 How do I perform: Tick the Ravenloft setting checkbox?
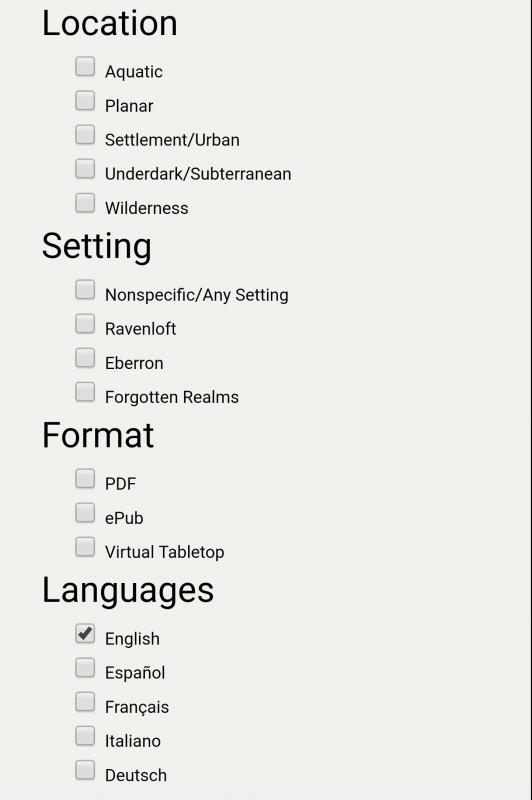click(85, 323)
